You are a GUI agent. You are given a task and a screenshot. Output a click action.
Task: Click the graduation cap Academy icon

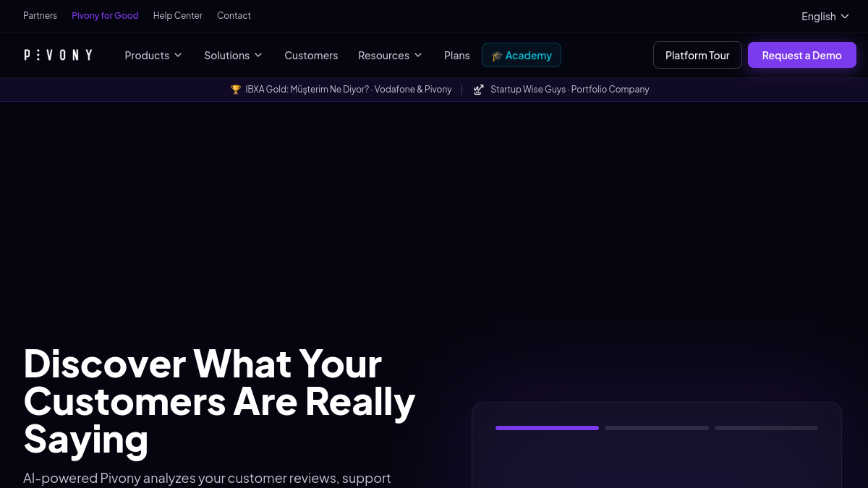[x=497, y=56]
